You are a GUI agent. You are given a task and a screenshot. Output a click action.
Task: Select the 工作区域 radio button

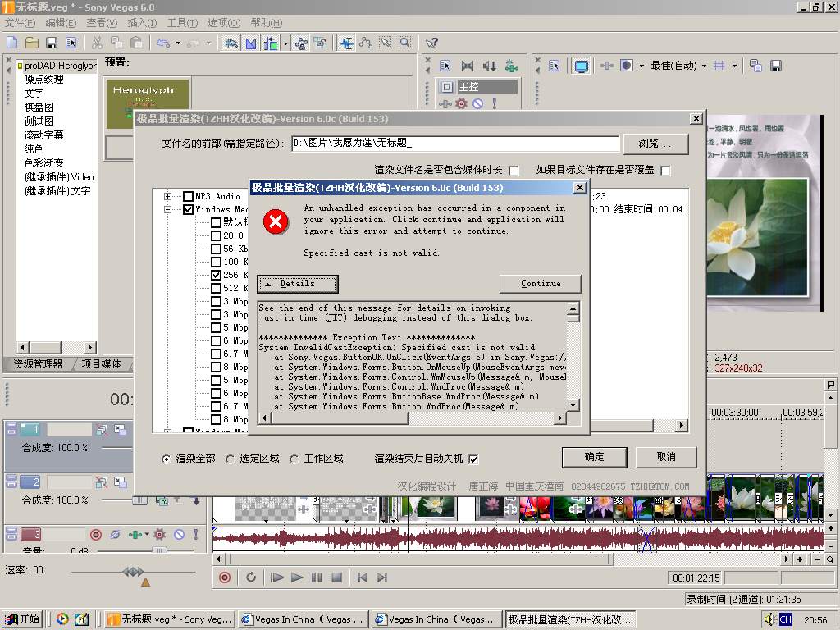pos(294,459)
